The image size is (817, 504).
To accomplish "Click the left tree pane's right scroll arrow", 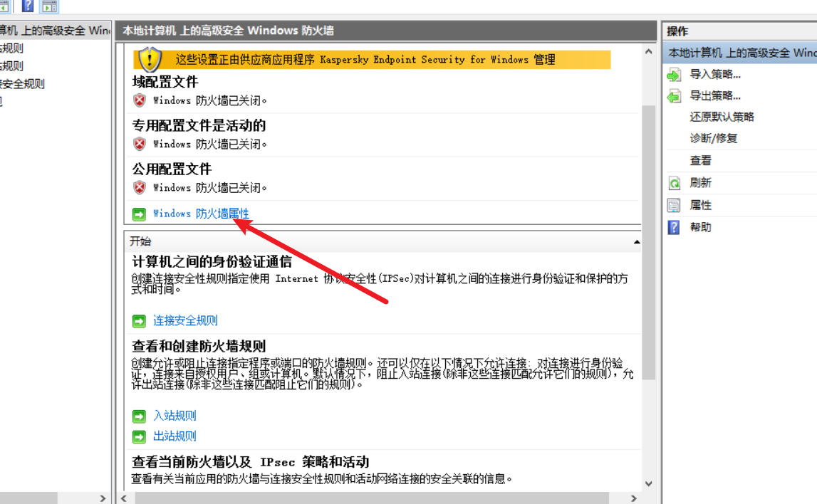I will tap(103, 498).
